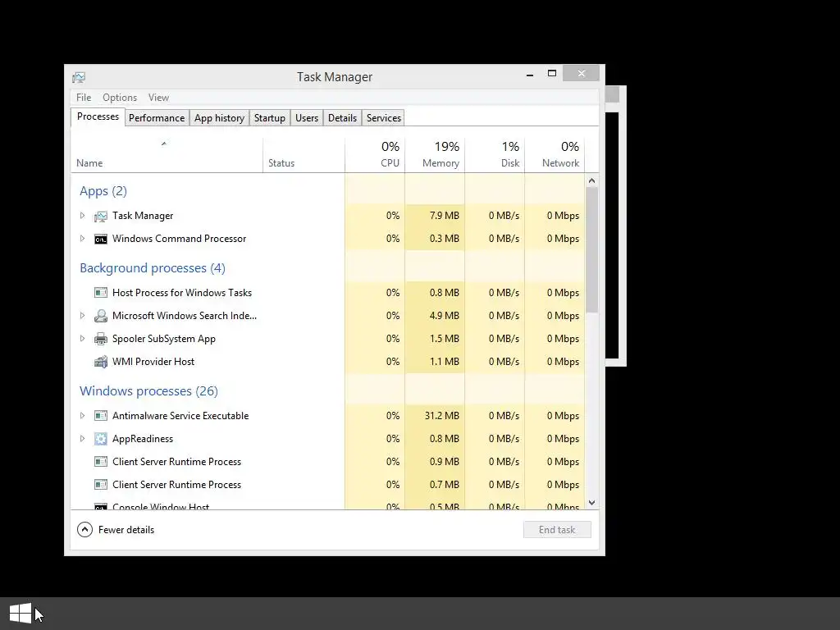Expand the Task Manager process row
Image resolution: width=840 pixels, height=630 pixels.
pyautogui.click(x=82, y=216)
